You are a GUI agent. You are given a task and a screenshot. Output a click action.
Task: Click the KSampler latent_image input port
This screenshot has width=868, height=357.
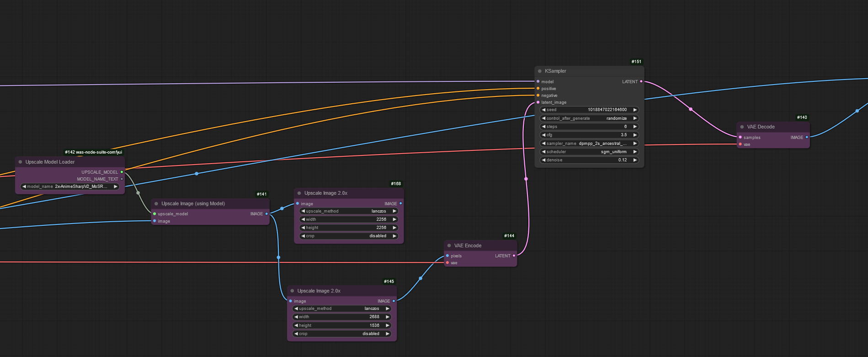click(x=538, y=102)
